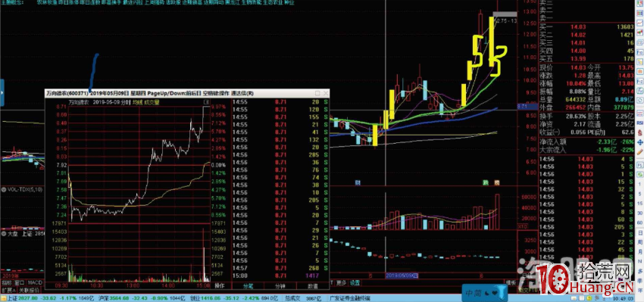The width and height of the screenshot is (644, 302).
Task: Click the 大宗流入 -1.96亿 row
Action: tap(587, 150)
